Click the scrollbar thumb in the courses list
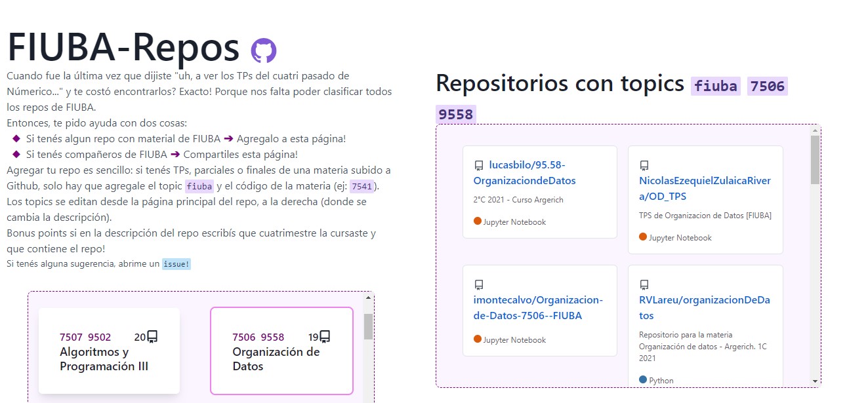 [368, 326]
